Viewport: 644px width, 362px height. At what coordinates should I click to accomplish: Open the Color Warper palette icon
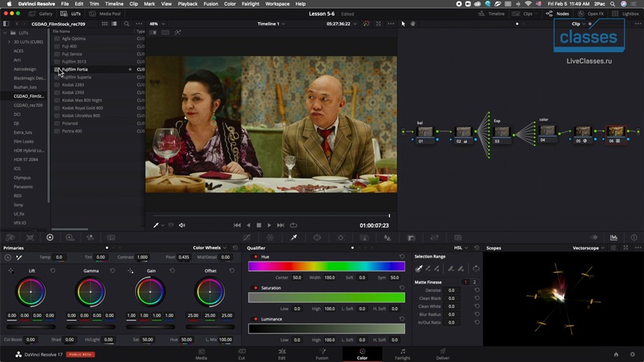(270, 238)
